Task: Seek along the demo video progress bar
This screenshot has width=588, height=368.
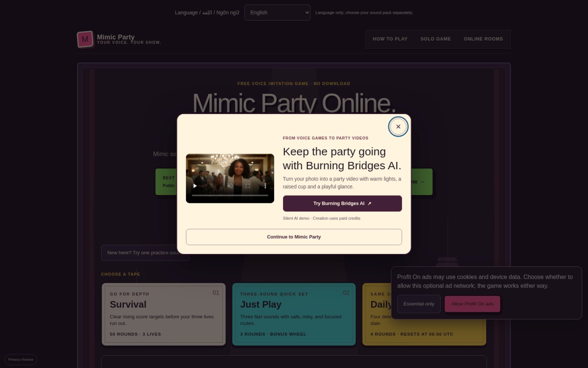Action: (230, 195)
